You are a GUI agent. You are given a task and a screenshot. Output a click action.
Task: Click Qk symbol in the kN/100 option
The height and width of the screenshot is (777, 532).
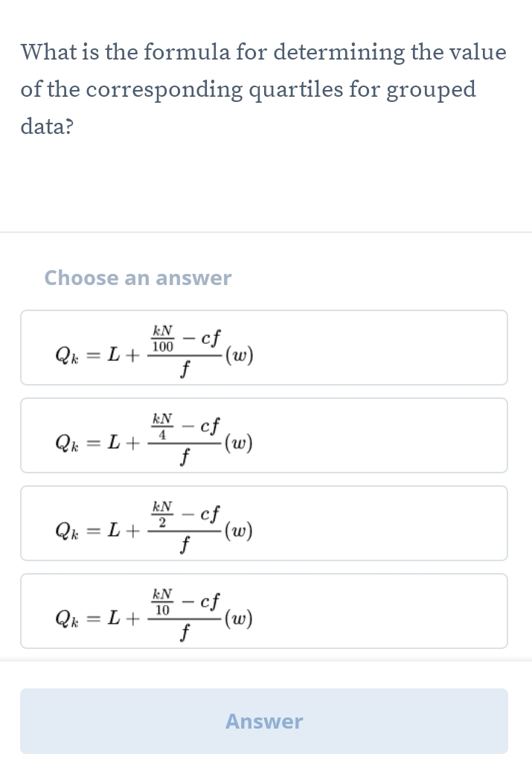pyautogui.click(x=68, y=357)
